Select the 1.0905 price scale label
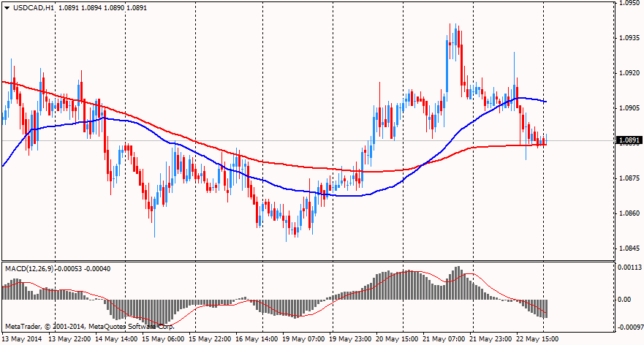This screenshot has height=345, width=644. pyautogui.click(x=630, y=108)
